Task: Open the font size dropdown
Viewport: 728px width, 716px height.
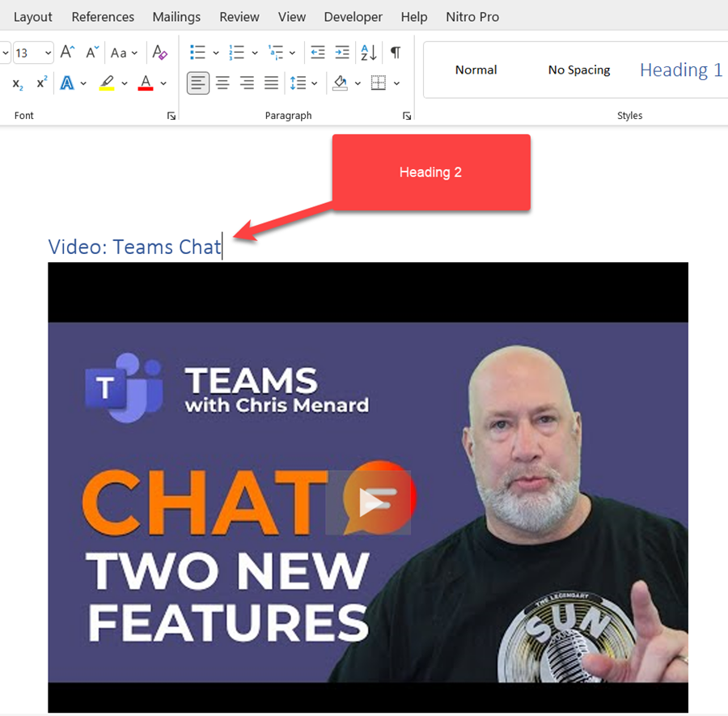Action: click(x=48, y=52)
